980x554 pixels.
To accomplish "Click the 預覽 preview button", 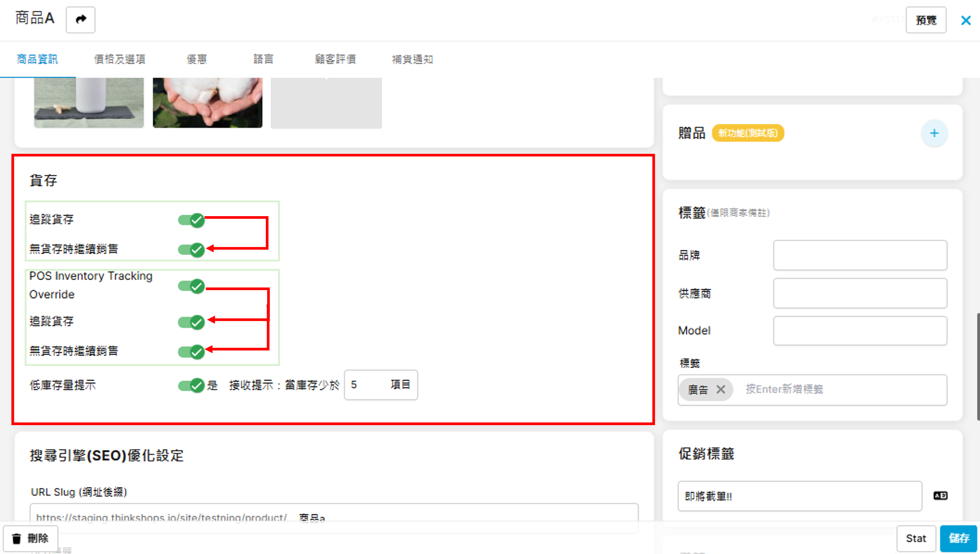I will [925, 20].
